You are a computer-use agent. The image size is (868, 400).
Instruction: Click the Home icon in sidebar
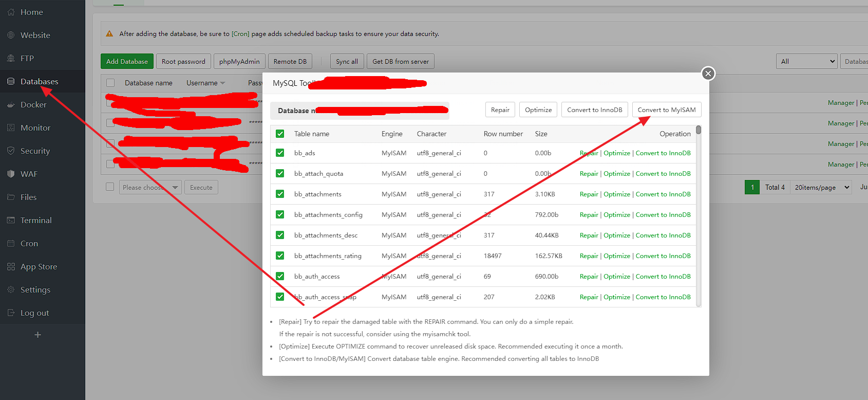(x=11, y=12)
